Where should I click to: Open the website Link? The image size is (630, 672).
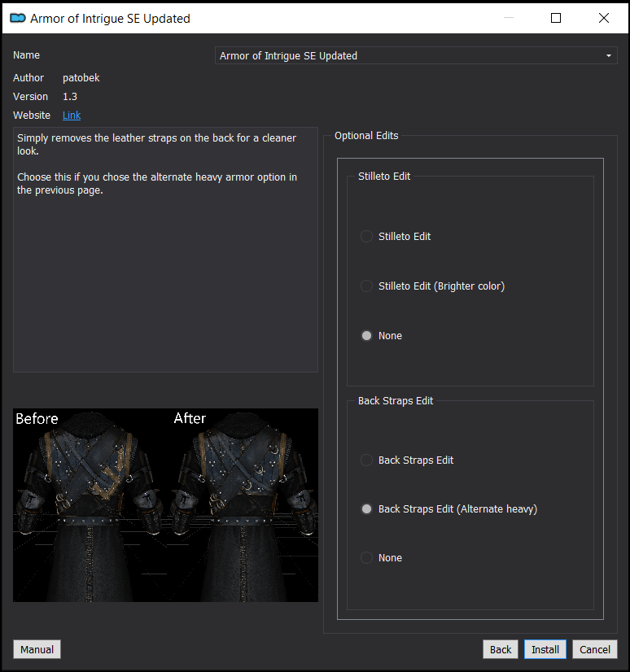coord(72,116)
